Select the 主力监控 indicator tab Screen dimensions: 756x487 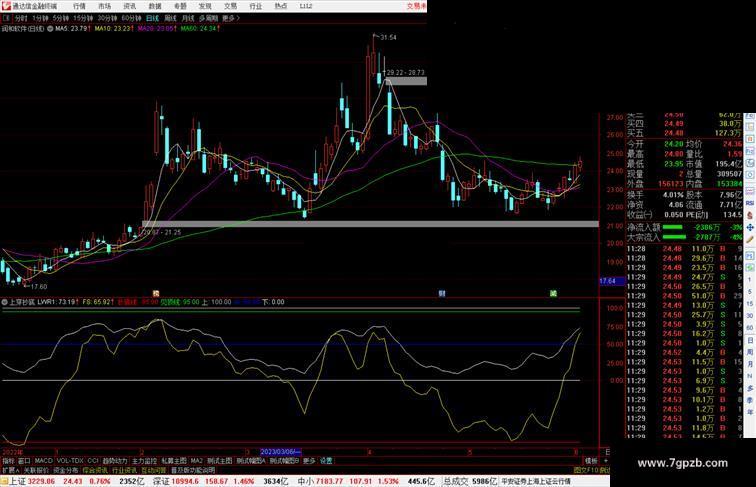[145, 461]
